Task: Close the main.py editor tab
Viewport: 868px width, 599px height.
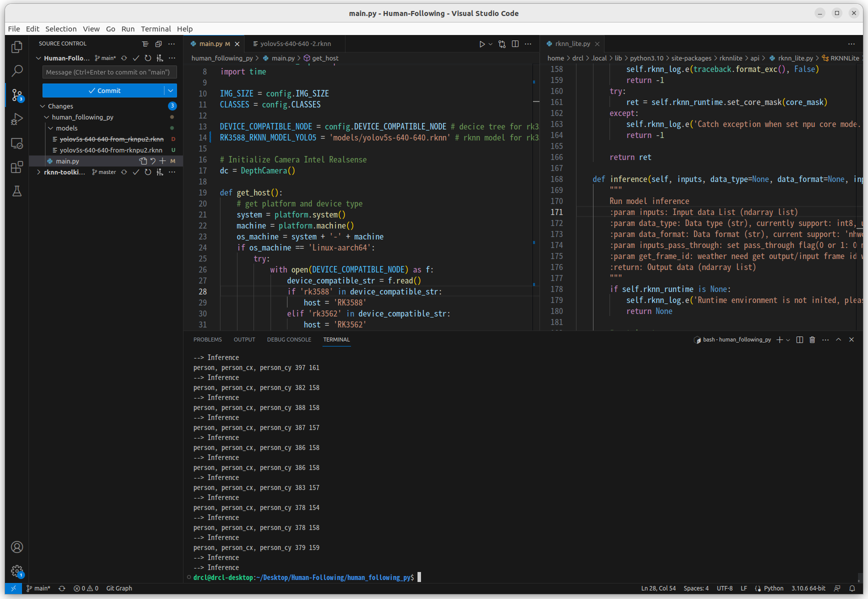Action: point(237,44)
